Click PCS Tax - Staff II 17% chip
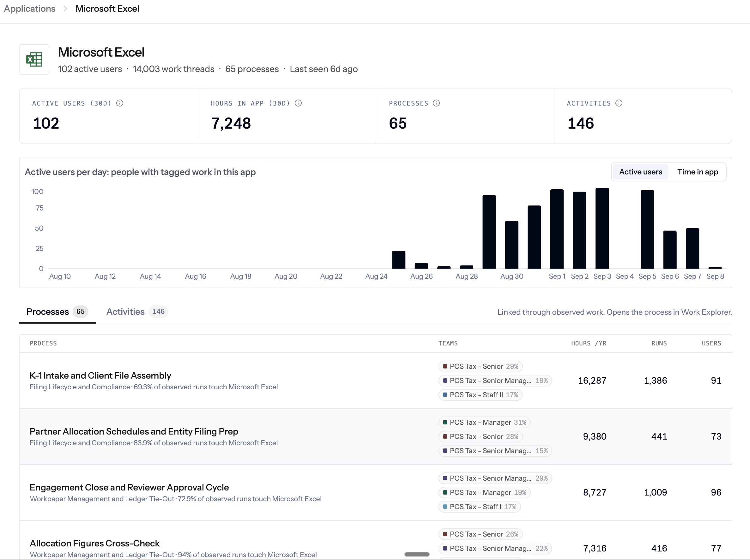Screen dimensions: 750x560 [x=480, y=395]
